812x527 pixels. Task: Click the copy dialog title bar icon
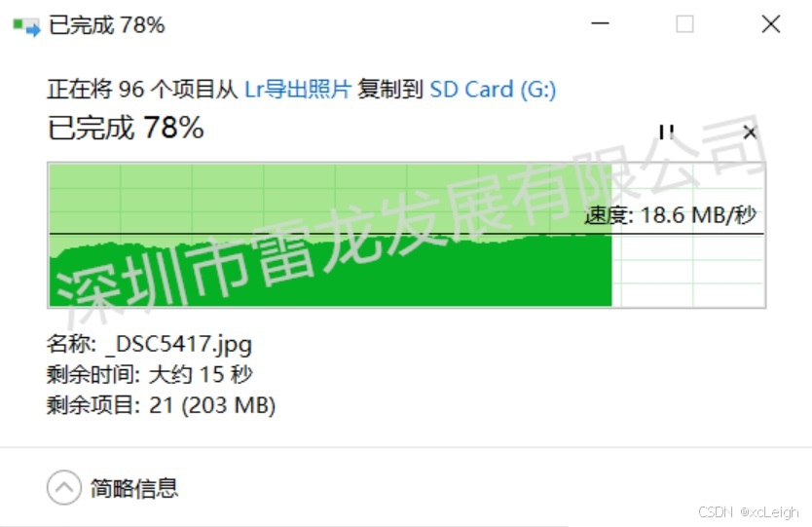pos(26,26)
